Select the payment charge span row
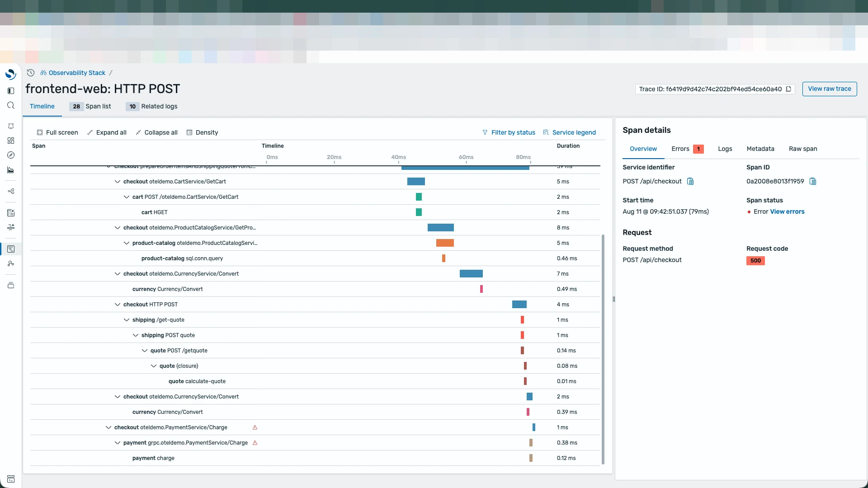 point(315,458)
